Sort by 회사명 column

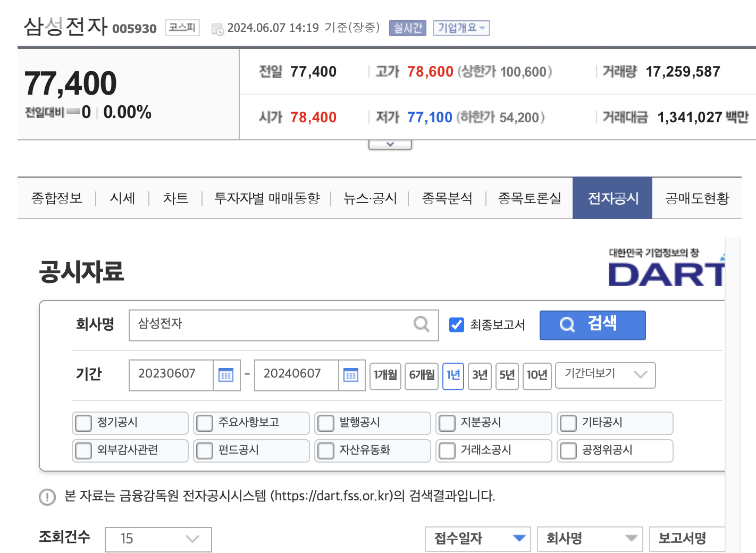590,539
